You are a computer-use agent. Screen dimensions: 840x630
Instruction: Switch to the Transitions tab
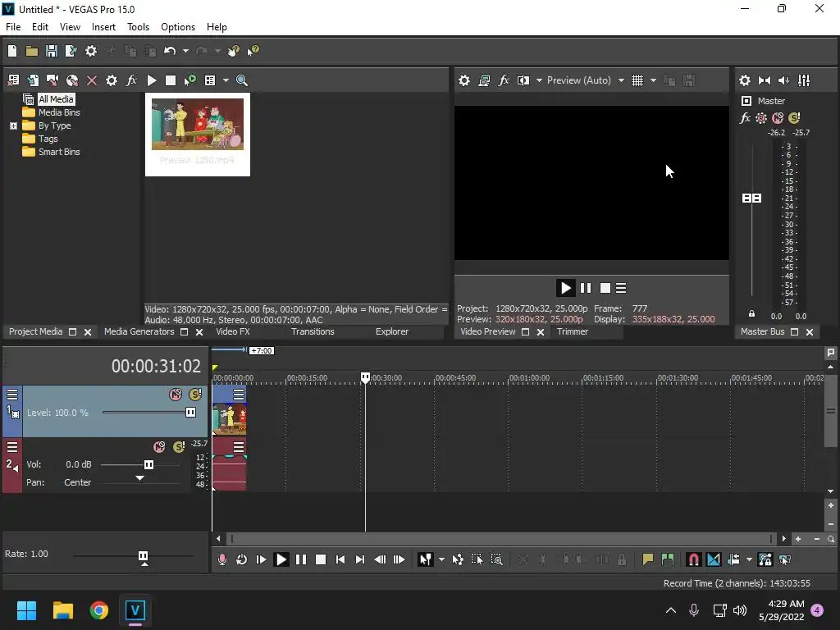tap(313, 331)
